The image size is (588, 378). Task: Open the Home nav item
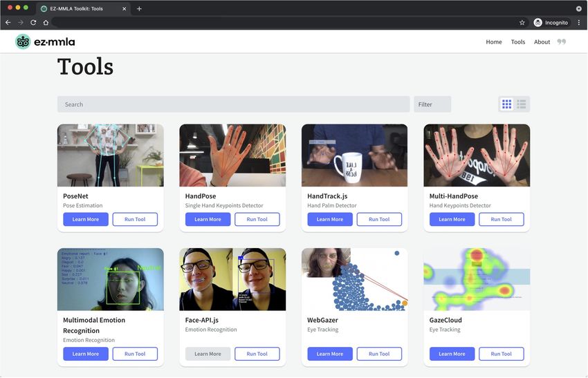493,42
